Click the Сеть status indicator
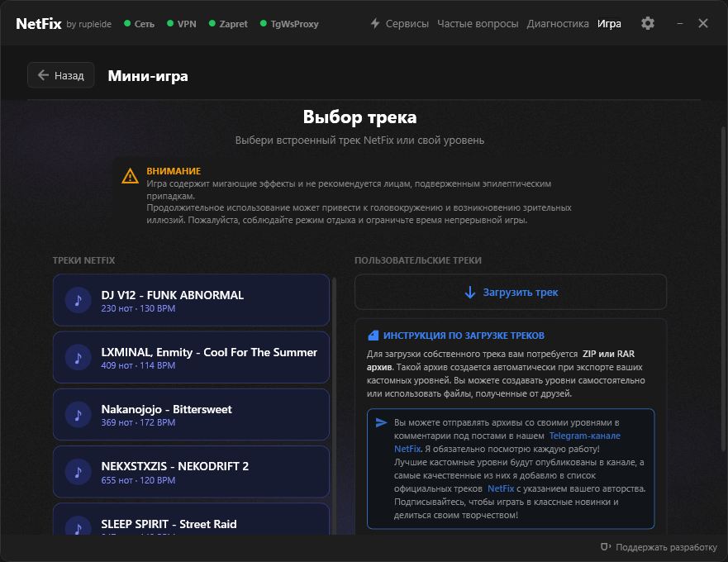The height and width of the screenshot is (562, 728). (x=140, y=24)
